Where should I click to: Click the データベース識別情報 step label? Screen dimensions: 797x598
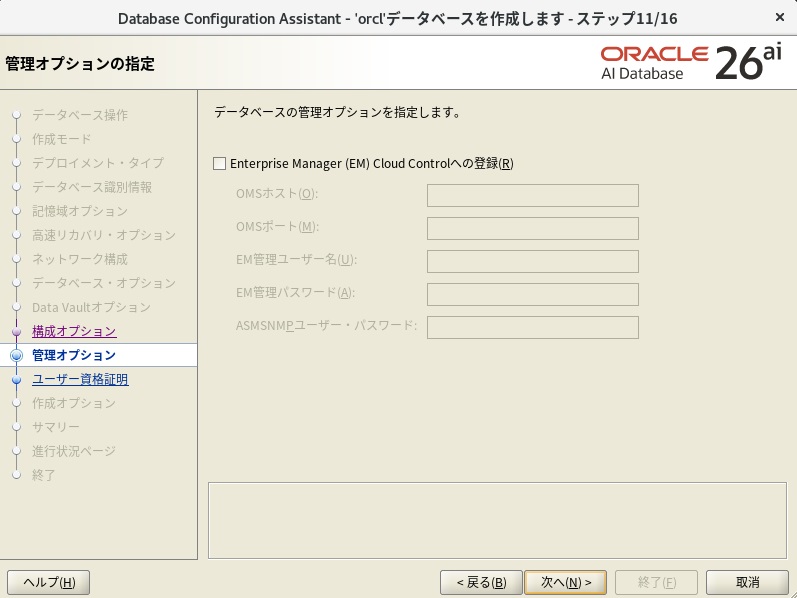tap(92, 187)
